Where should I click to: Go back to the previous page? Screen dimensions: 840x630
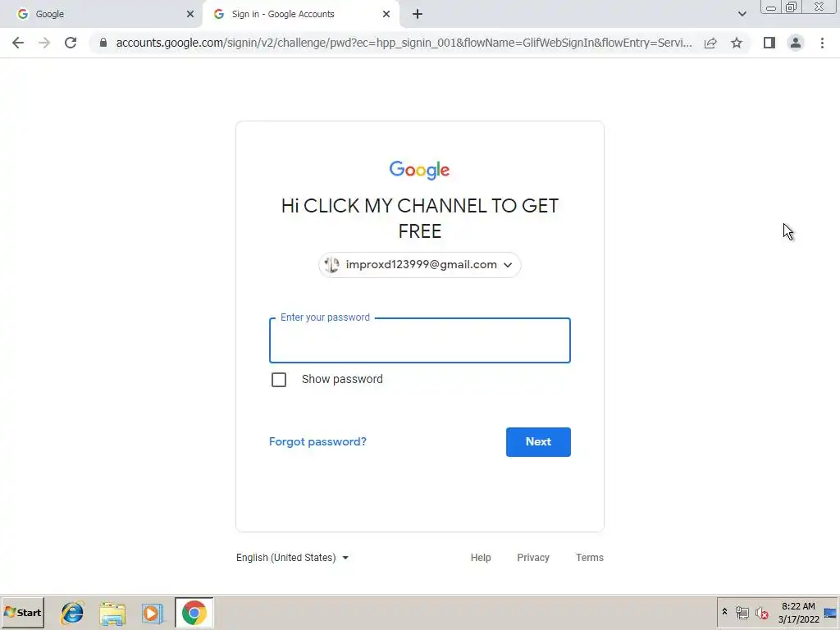tap(18, 43)
